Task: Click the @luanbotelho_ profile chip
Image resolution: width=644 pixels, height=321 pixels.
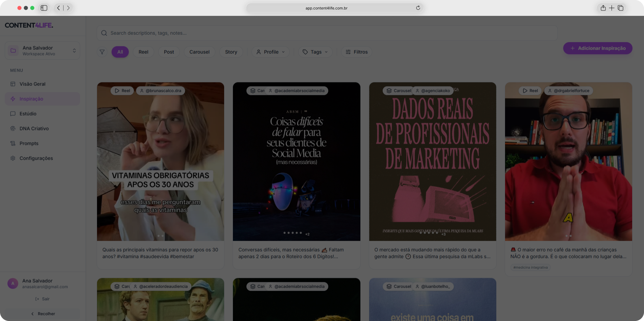Action: click(x=433, y=287)
